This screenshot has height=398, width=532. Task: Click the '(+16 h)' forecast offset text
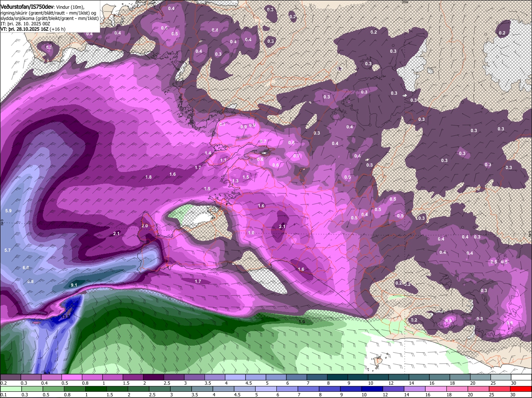tap(58, 29)
